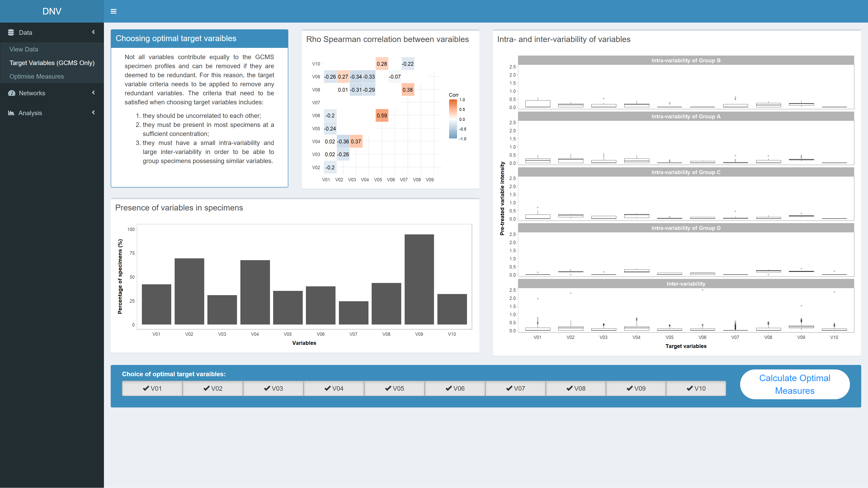Image resolution: width=868 pixels, height=488 pixels.
Task: Click the V09 bar in presence chart
Action: point(419,279)
